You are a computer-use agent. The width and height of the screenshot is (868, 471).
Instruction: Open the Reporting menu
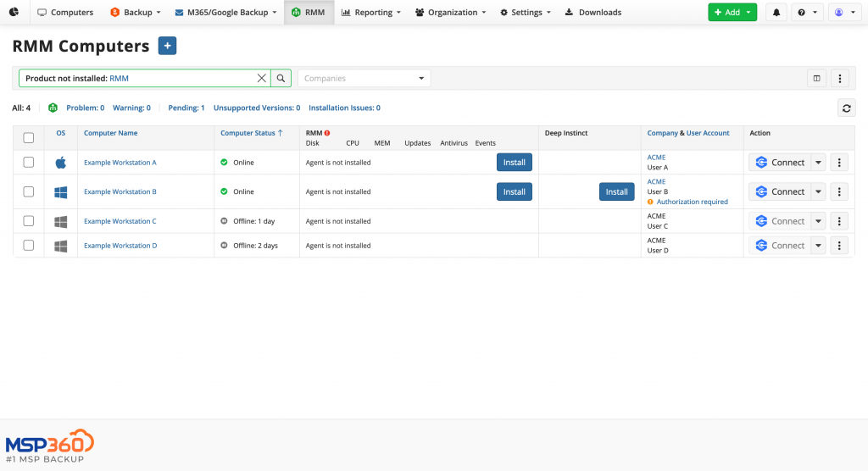click(x=371, y=13)
